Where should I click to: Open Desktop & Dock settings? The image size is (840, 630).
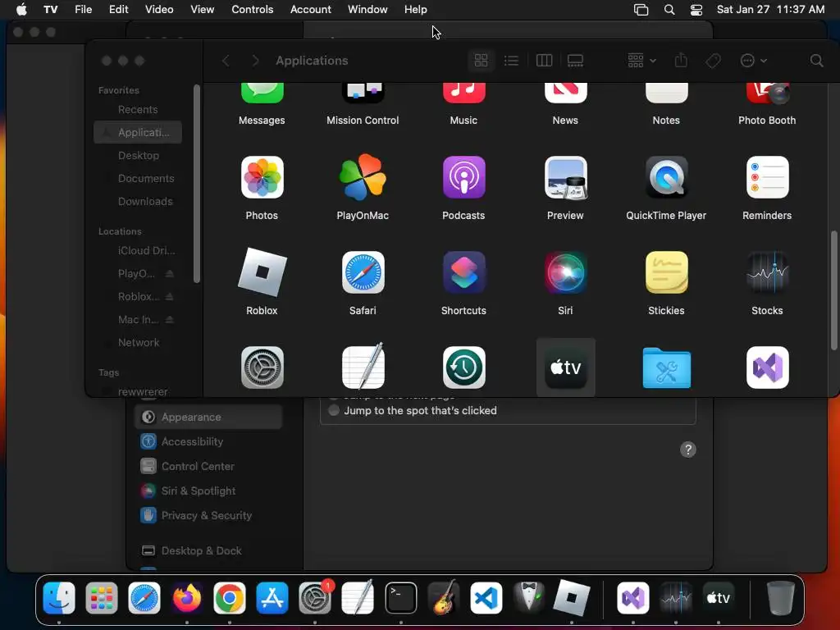point(208,550)
